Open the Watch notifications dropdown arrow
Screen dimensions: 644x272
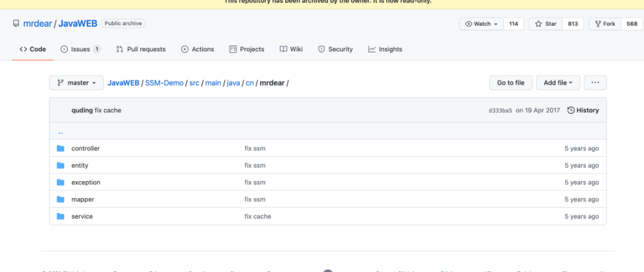point(496,24)
